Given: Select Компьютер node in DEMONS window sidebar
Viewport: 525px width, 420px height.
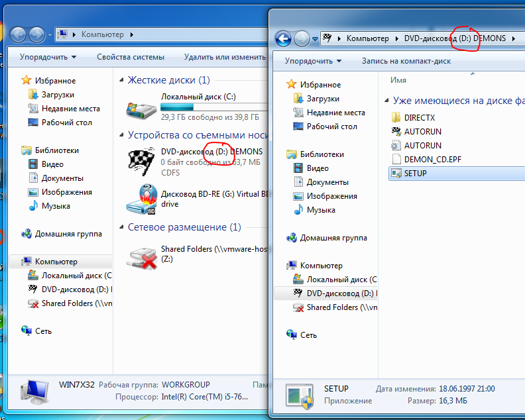Looking at the screenshot, I should coord(321,266).
